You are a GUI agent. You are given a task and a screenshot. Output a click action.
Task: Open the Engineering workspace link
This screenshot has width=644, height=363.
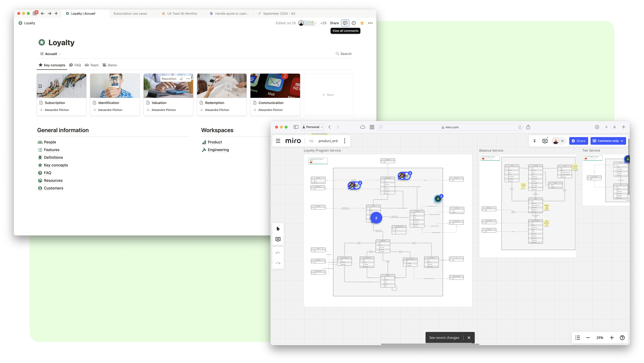218,150
